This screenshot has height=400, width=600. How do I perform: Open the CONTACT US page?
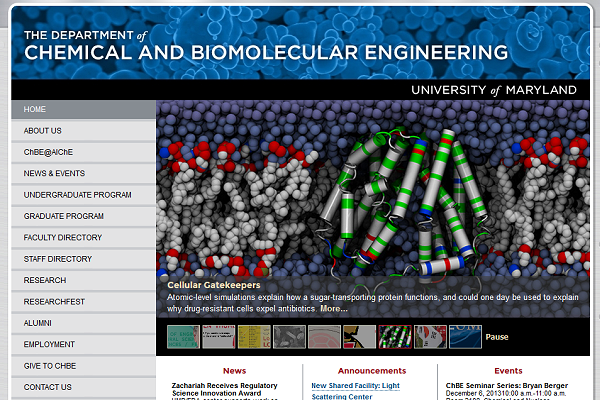pyautogui.click(x=83, y=387)
